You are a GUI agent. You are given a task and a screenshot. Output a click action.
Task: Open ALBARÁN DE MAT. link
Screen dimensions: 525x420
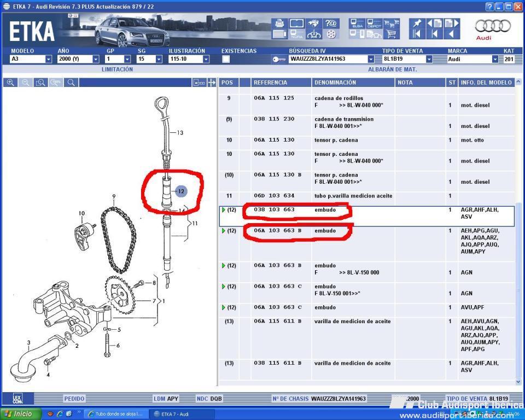(393, 69)
